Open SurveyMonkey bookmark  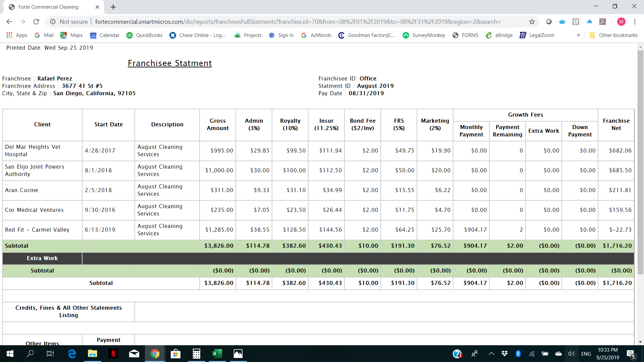[x=424, y=35]
